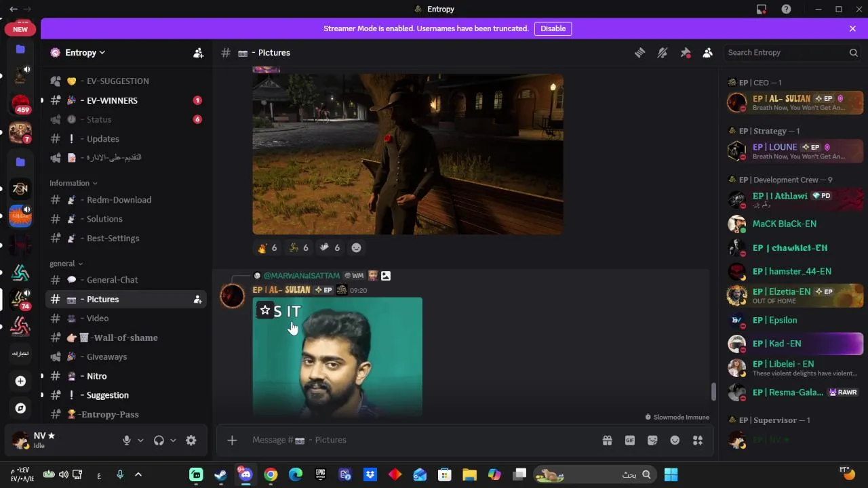The image size is (868, 488).
Task: Open the server icon with 459 badge
Action: [20, 104]
